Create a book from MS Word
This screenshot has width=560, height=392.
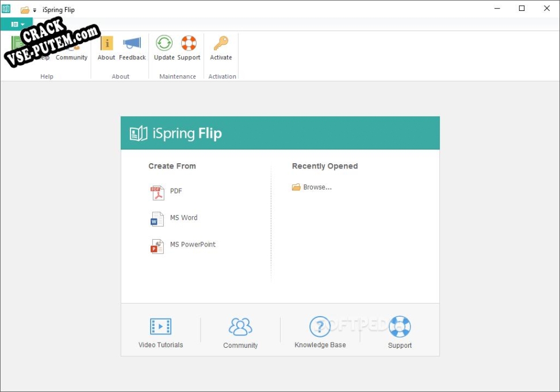pyautogui.click(x=174, y=219)
